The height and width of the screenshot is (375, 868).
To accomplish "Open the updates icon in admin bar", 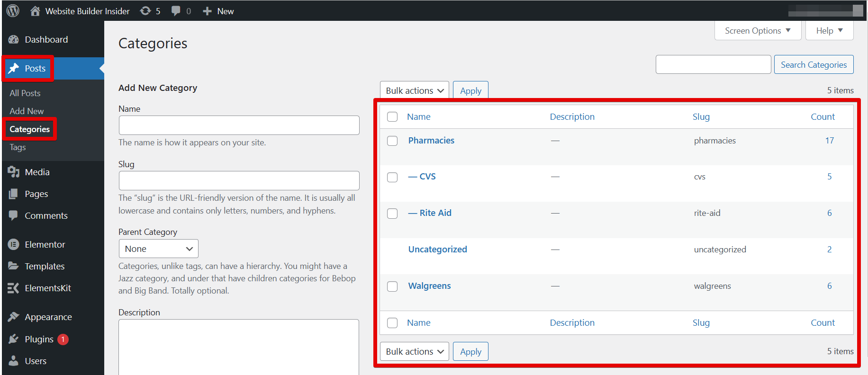I will [x=145, y=11].
